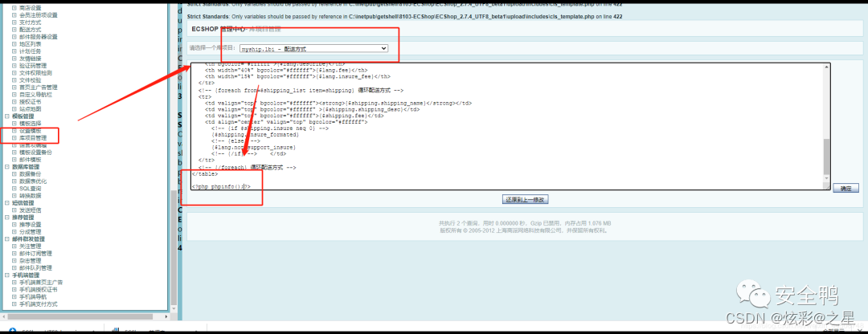Collapse the 短信管理 group in sidebar
The height and width of the screenshot is (334, 868).
(x=7, y=203)
